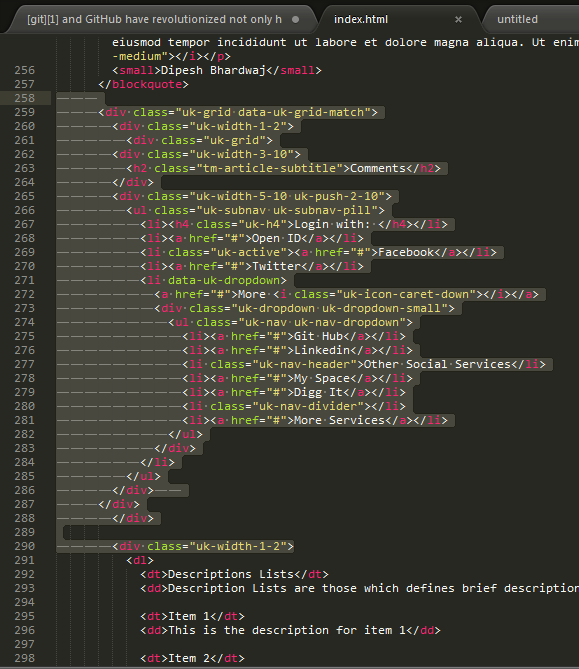Click the 'Open ID' link text
This screenshot has width=579, height=669.
[276, 238]
